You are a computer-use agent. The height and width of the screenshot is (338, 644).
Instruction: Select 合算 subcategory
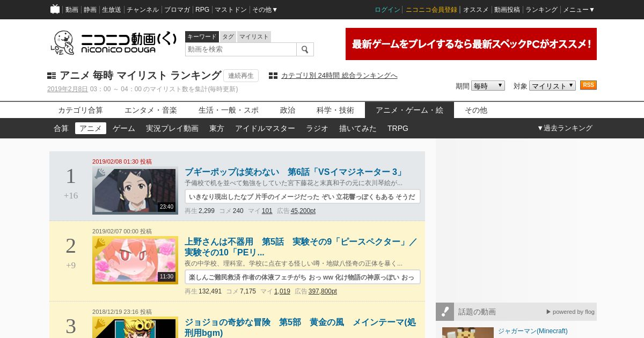61,128
